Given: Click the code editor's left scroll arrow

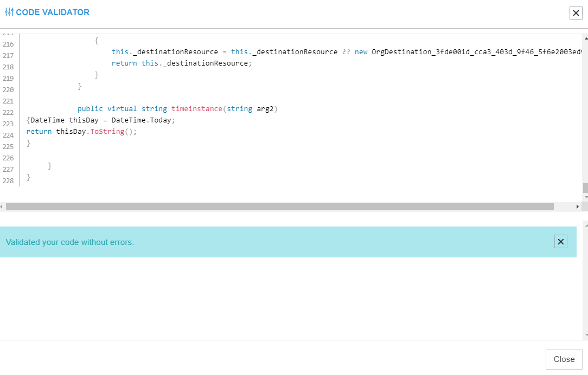Looking at the screenshot, I should [2, 207].
